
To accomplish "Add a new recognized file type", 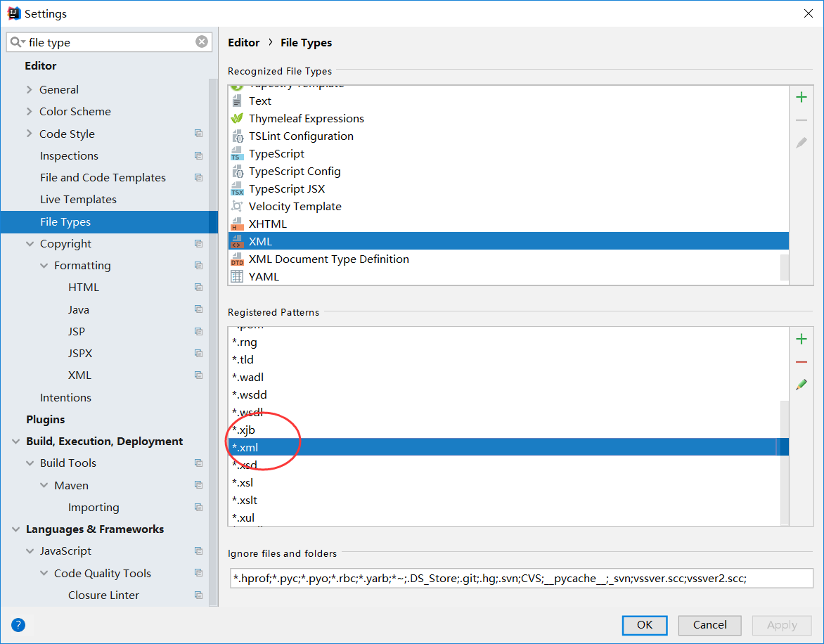I will click(x=802, y=97).
